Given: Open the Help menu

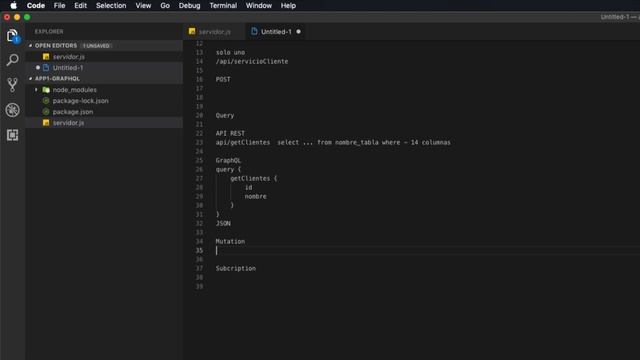Looking at the screenshot, I should point(288,5).
